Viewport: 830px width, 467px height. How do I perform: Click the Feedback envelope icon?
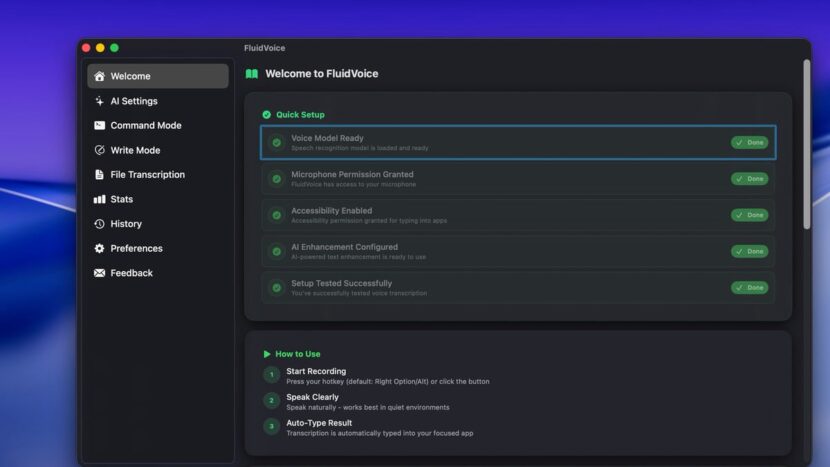pyautogui.click(x=99, y=273)
